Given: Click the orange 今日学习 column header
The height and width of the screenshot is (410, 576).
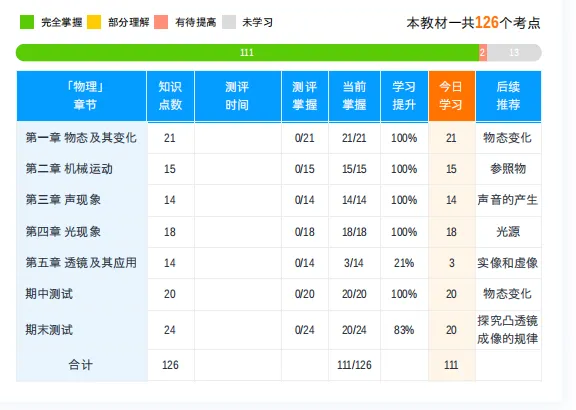Looking at the screenshot, I should [x=451, y=96].
